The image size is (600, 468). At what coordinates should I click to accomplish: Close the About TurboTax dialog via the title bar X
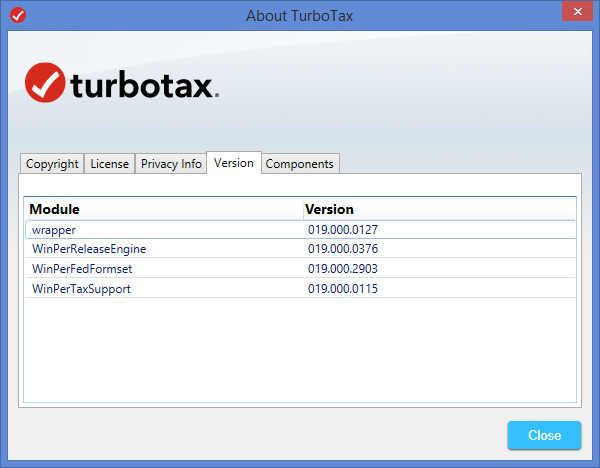click(x=577, y=11)
